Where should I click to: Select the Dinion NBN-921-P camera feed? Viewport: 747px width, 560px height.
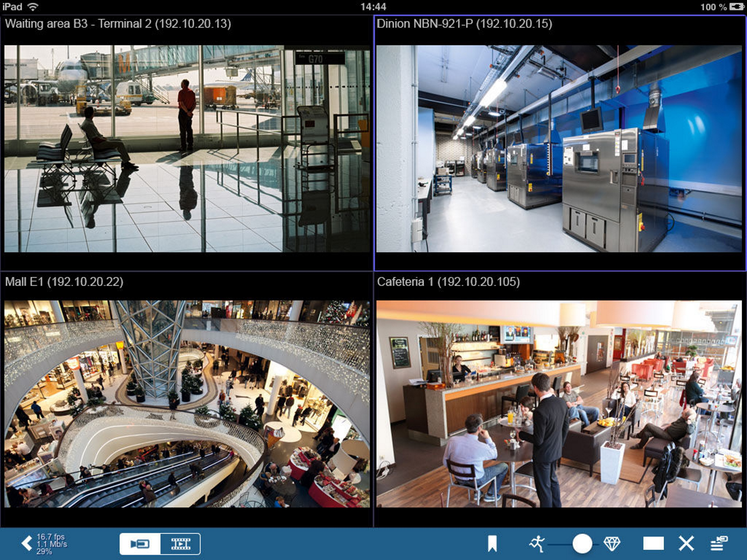point(559,148)
